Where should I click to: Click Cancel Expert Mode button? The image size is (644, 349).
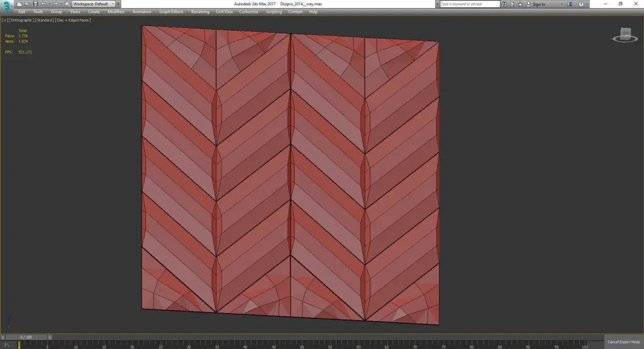pos(624,342)
